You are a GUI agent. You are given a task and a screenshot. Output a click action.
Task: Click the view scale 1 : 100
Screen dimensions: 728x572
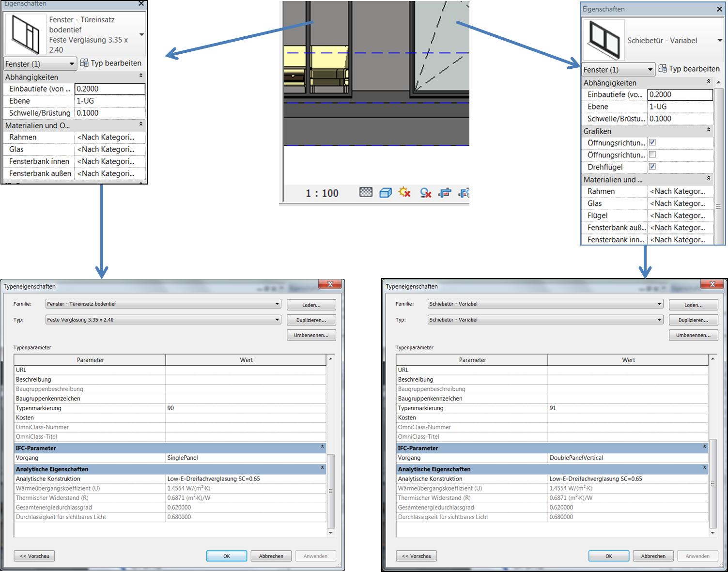click(x=322, y=193)
